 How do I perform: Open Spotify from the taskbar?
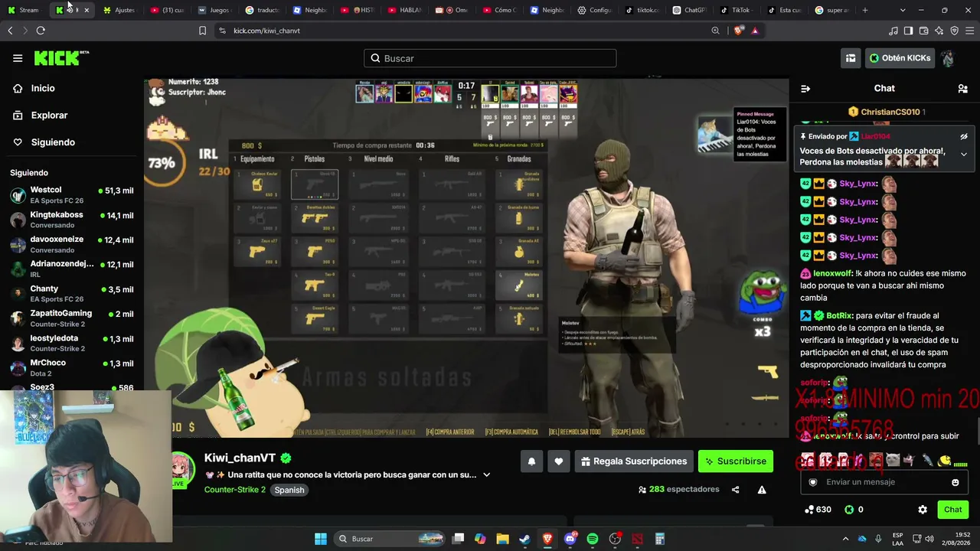[593, 539]
